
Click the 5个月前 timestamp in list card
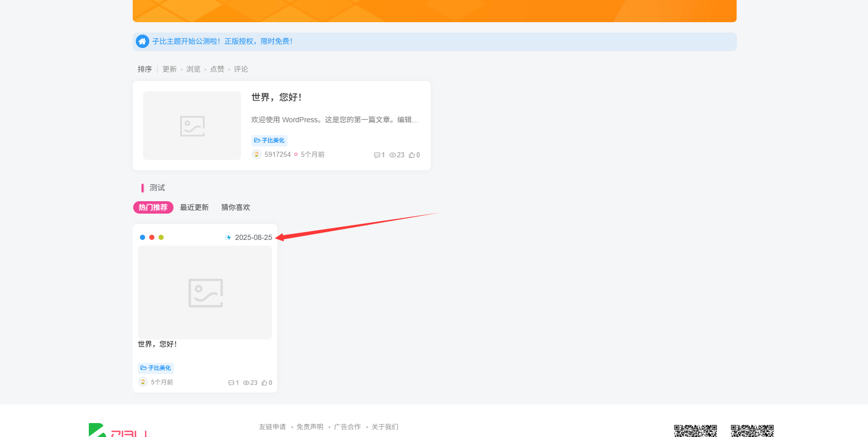click(313, 154)
